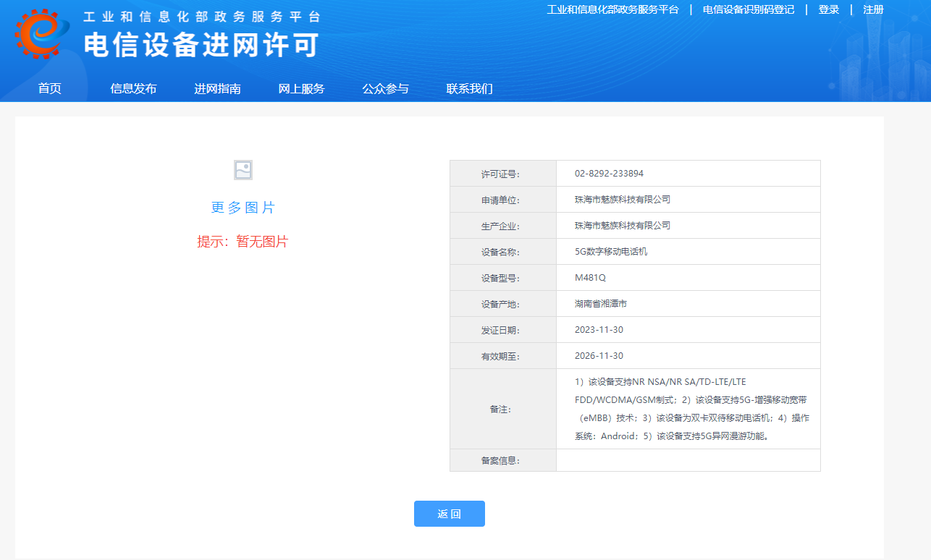Click the 注册 link
Screen dimensions: 931x560
pos(873,9)
